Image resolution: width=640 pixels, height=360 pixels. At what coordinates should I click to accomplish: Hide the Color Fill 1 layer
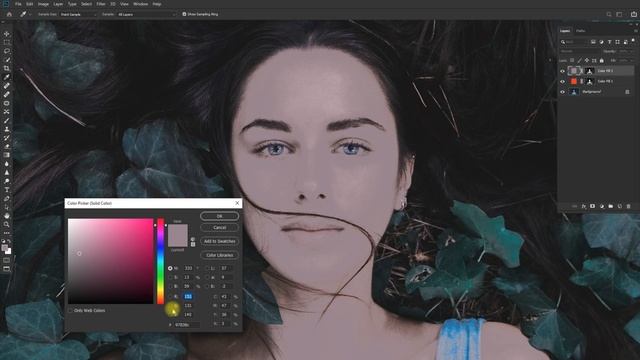click(562, 82)
